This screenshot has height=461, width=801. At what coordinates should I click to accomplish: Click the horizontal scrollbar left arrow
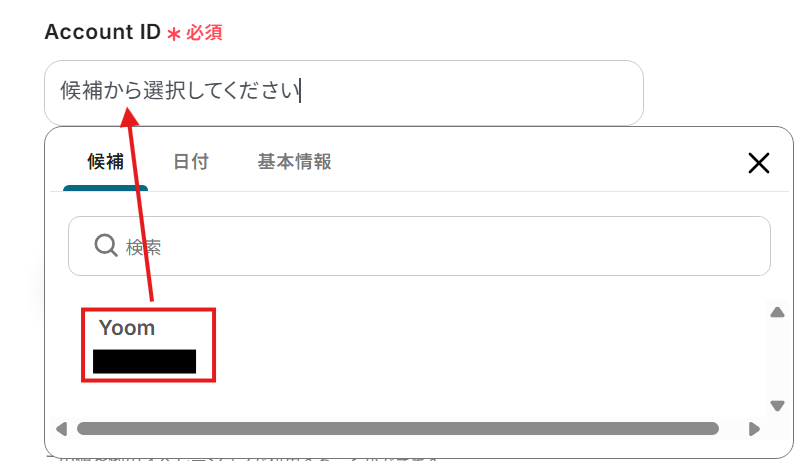(62, 429)
